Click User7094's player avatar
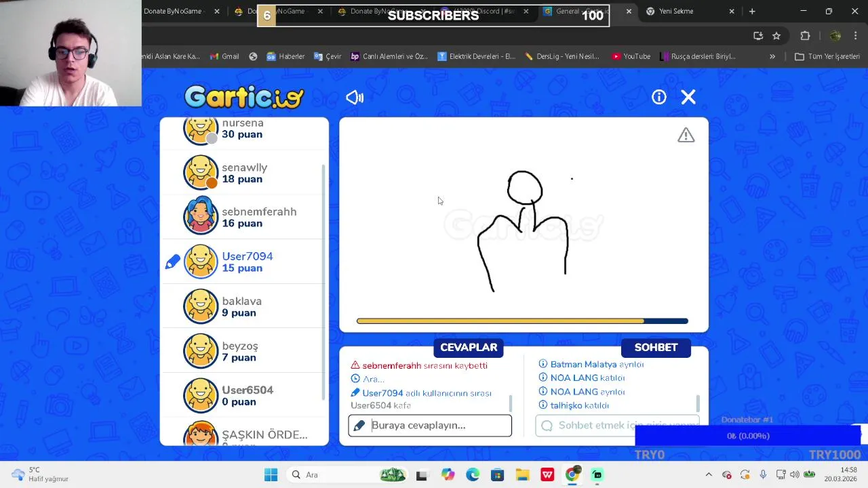868x488 pixels. [201, 262]
